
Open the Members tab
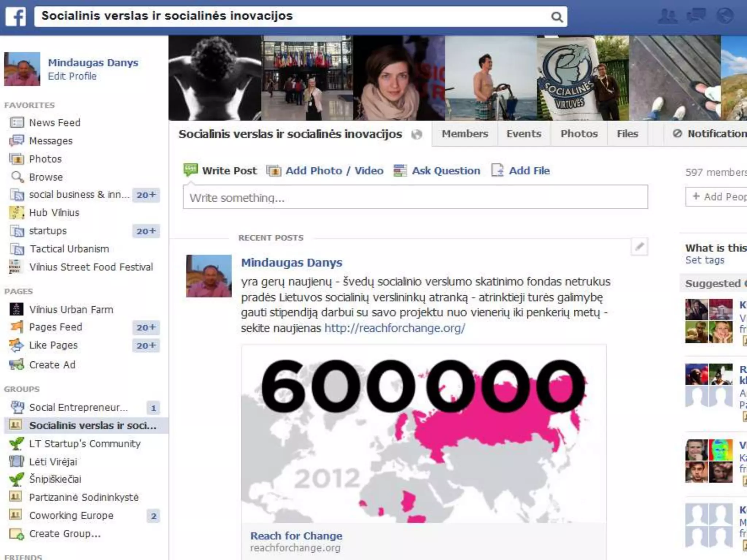[465, 134]
